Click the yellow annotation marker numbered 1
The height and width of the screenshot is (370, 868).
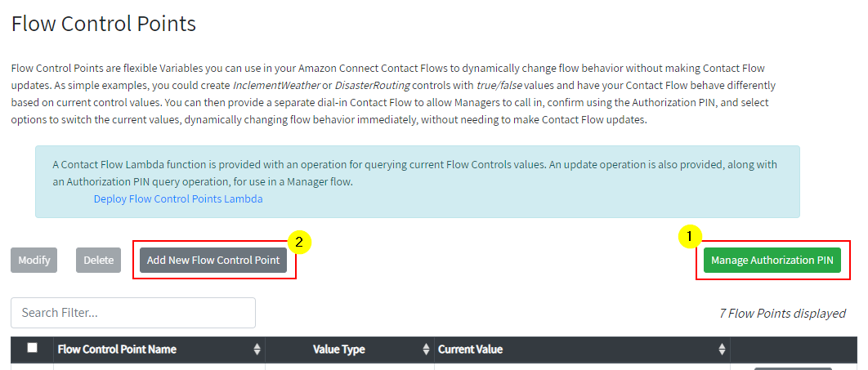(689, 237)
